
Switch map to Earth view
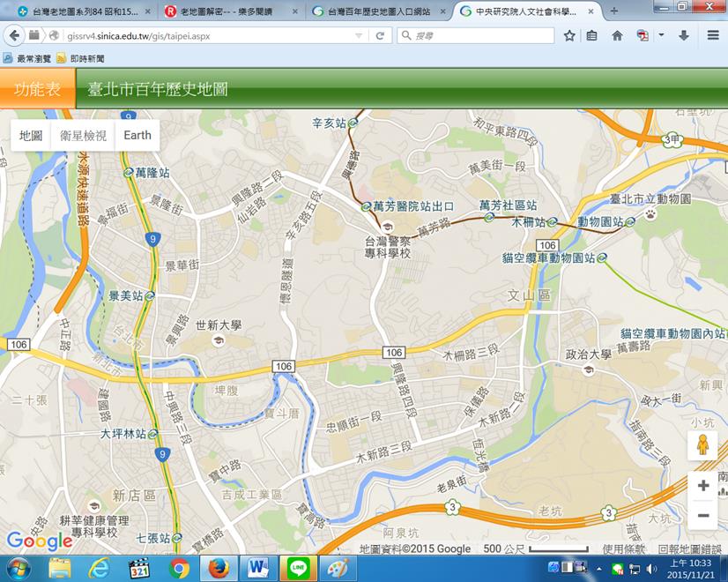click(x=137, y=135)
